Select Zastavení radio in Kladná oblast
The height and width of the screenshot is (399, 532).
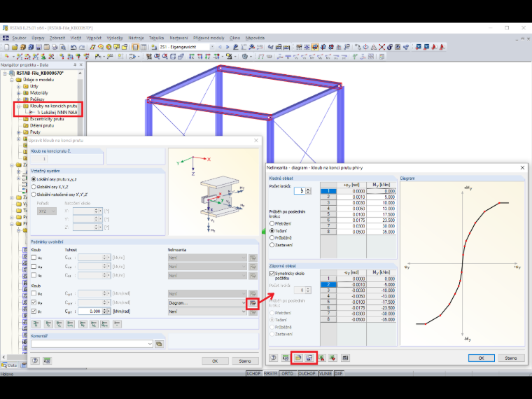[x=272, y=244]
